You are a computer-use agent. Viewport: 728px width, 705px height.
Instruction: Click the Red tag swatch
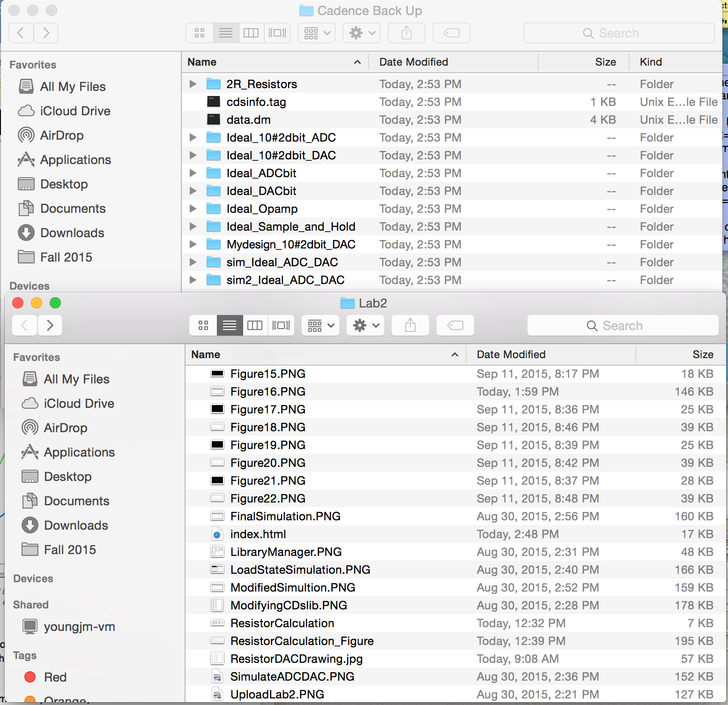tap(30, 677)
